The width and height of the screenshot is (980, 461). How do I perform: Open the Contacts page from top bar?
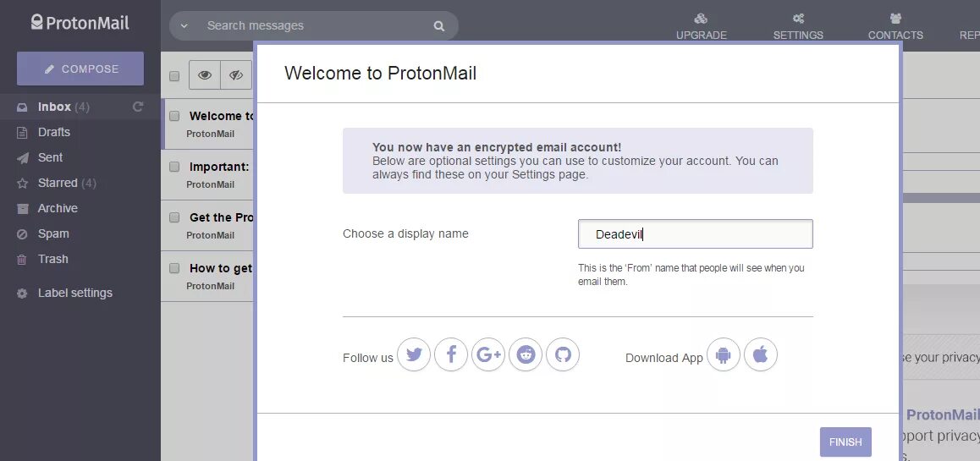coord(895,27)
